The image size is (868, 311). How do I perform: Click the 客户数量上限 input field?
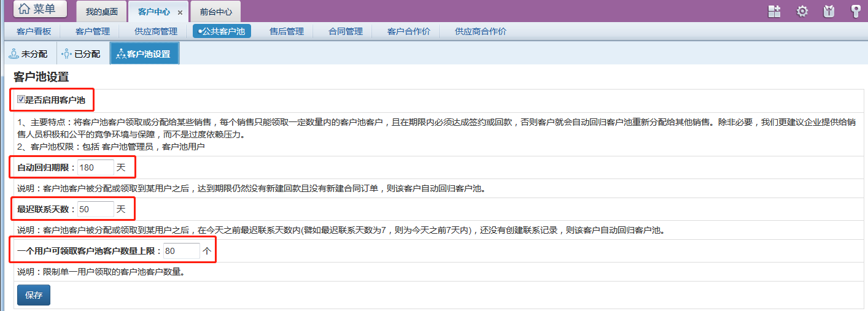point(182,251)
